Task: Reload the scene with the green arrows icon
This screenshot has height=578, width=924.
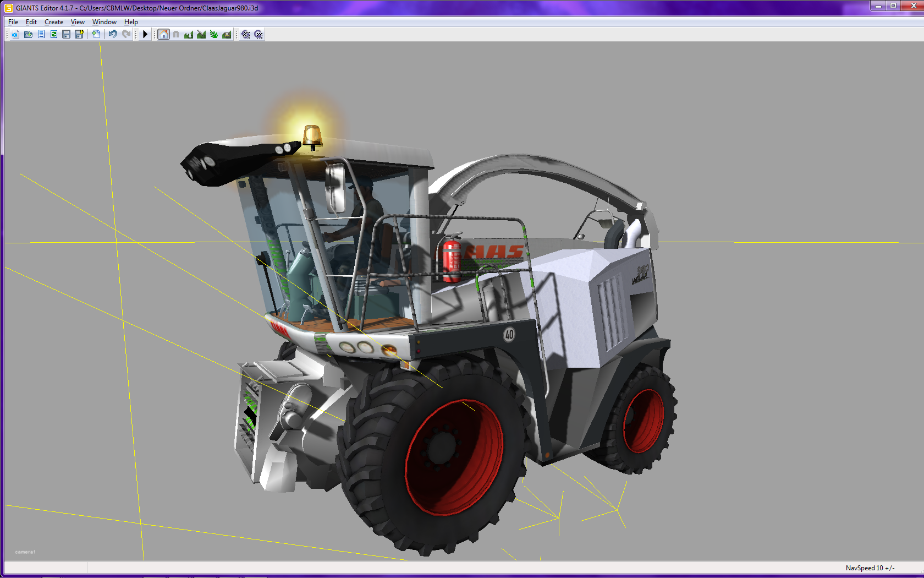Action: (x=54, y=34)
